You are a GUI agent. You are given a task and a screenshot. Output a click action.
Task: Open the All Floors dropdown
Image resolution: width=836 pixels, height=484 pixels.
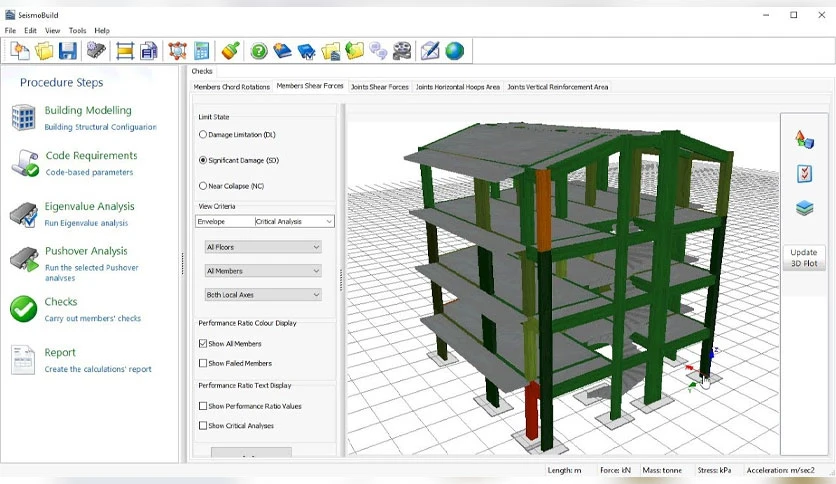tap(263, 247)
